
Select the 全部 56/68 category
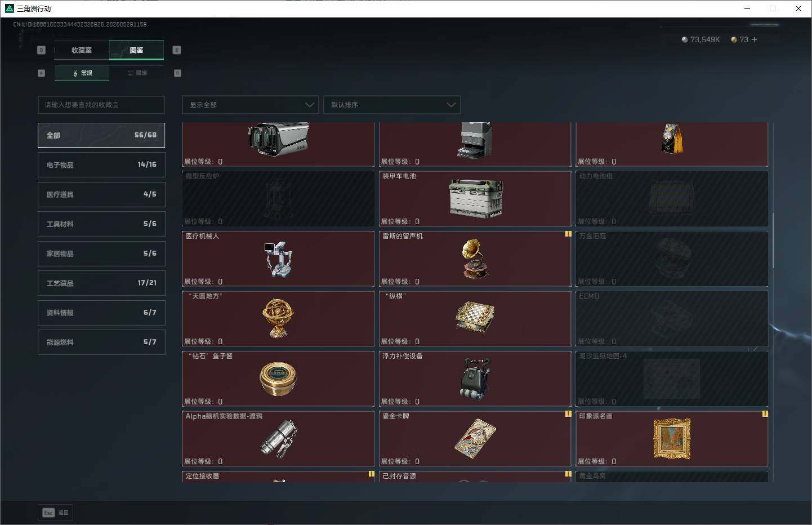(101, 135)
